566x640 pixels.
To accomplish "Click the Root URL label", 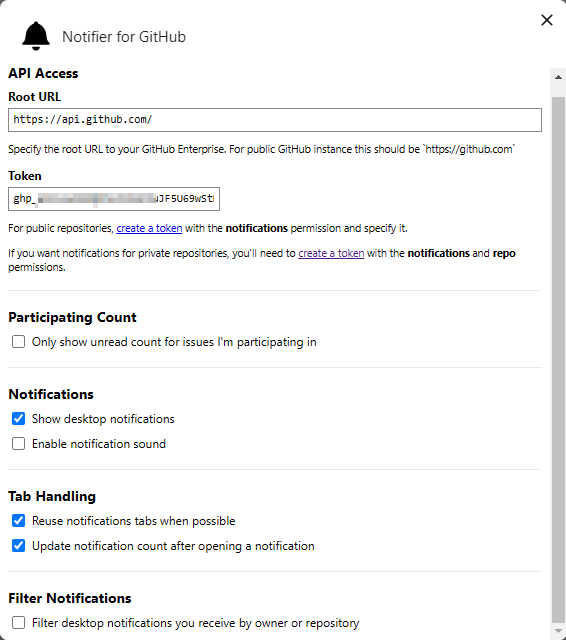I will (35, 97).
